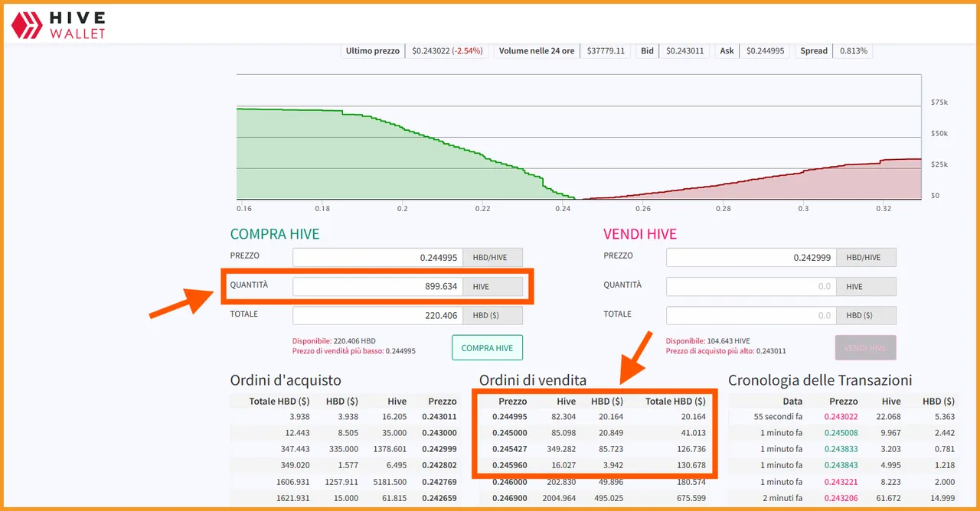This screenshot has width=980, height=511.
Task: Select sell order price 0.244995
Action: 510,417
